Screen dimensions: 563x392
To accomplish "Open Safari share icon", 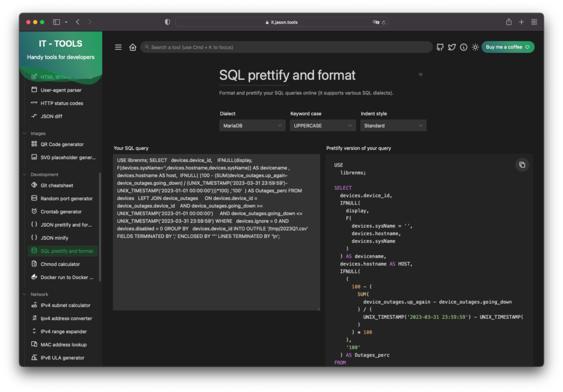I will (509, 21).
